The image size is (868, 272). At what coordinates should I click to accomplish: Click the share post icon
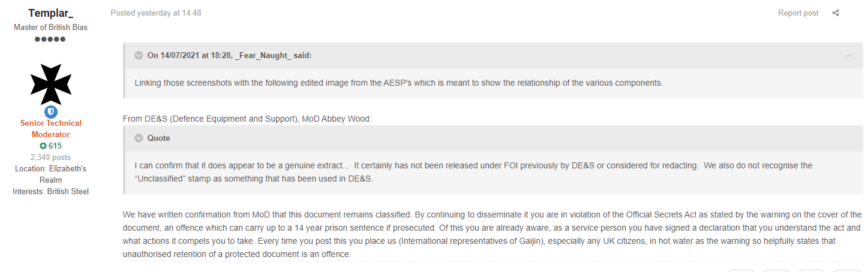click(x=836, y=13)
